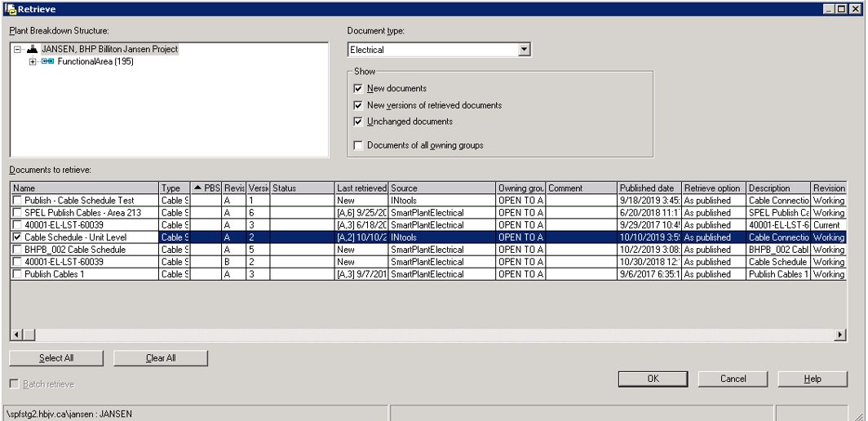Click the PBS column sort arrow

[197, 188]
